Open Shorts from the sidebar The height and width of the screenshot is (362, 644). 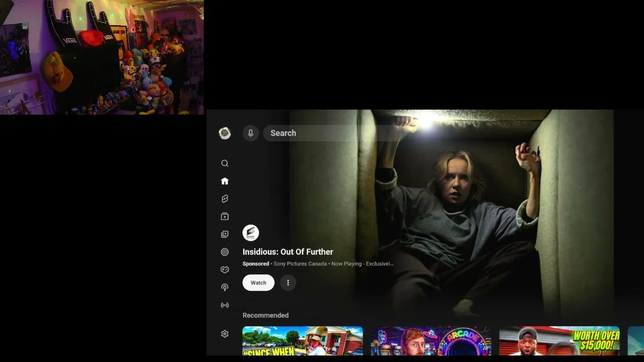(225, 199)
